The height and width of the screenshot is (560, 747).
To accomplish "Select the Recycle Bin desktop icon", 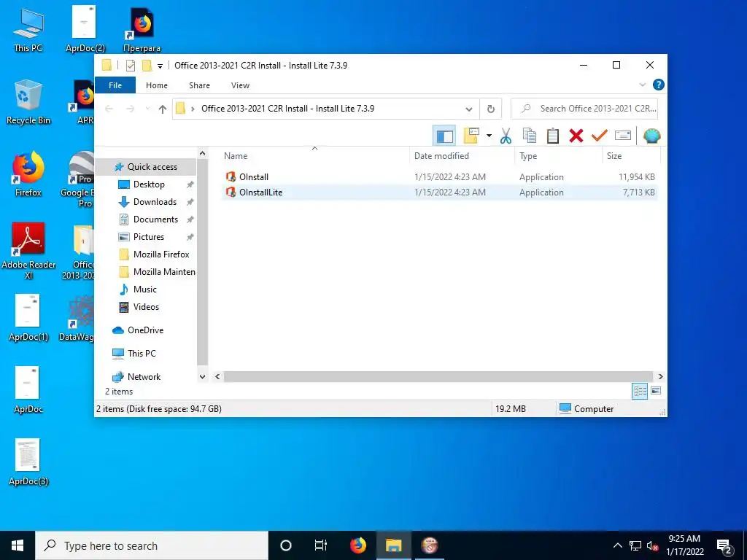I will [x=28, y=102].
